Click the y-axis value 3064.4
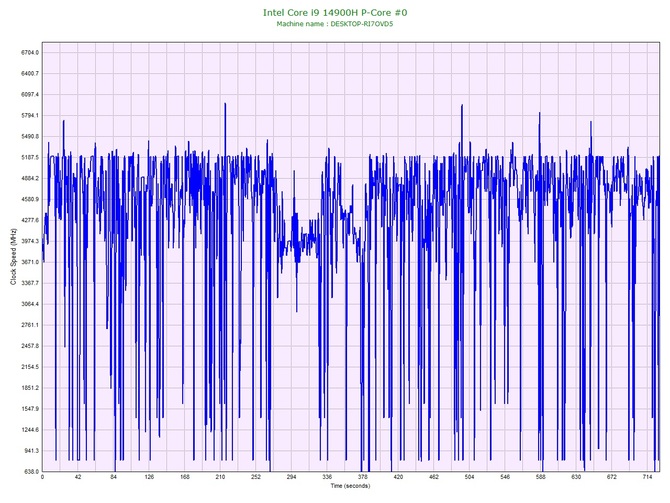This screenshot has width=670, height=503. click(x=30, y=304)
